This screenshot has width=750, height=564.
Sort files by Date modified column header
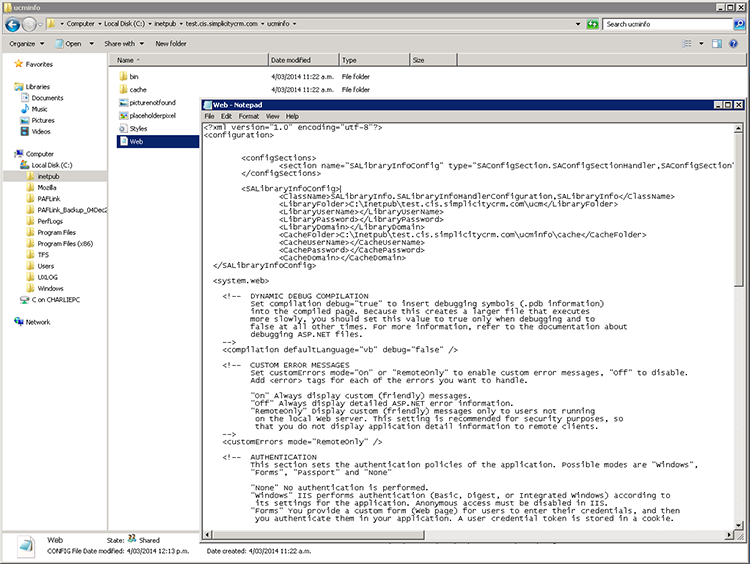tap(290, 61)
